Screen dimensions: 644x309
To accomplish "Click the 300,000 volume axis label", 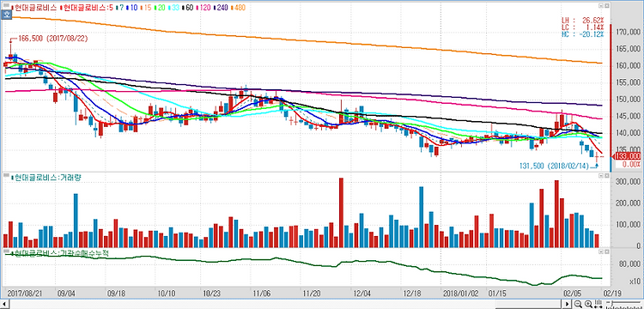I will [x=628, y=182].
